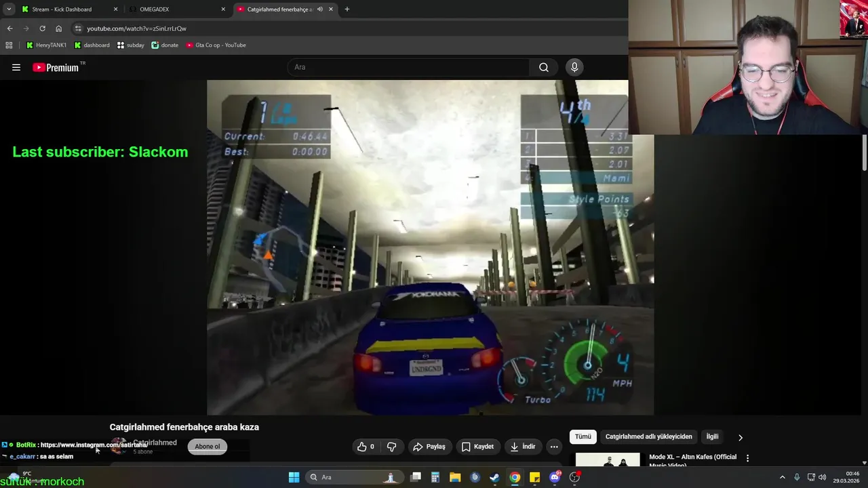The image size is (868, 488).
Task: Click the YouTube search magnifier button
Action: (544, 67)
